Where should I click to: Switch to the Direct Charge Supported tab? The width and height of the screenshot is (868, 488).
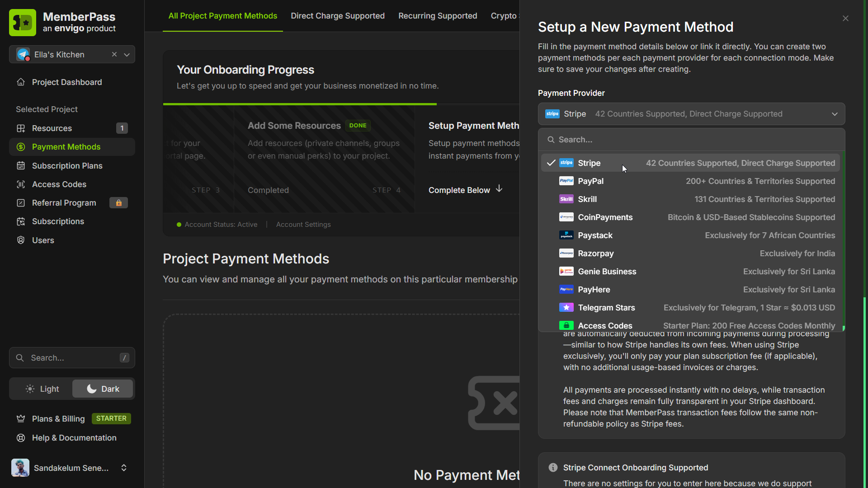click(338, 15)
